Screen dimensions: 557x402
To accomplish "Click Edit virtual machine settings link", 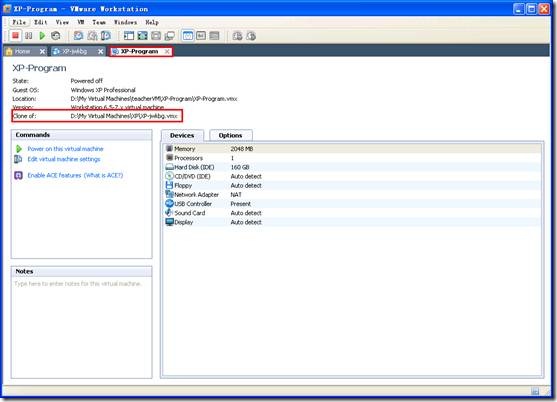I will tap(64, 159).
